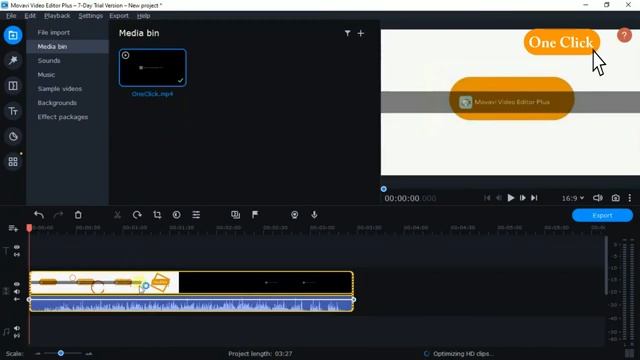Toggle the music track link icon

17,336
